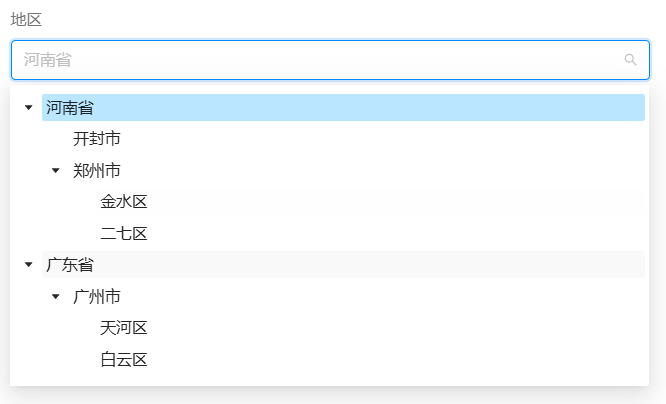Click the search magnifier icon
The height and width of the screenshot is (404, 666).
tap(630, 60)
